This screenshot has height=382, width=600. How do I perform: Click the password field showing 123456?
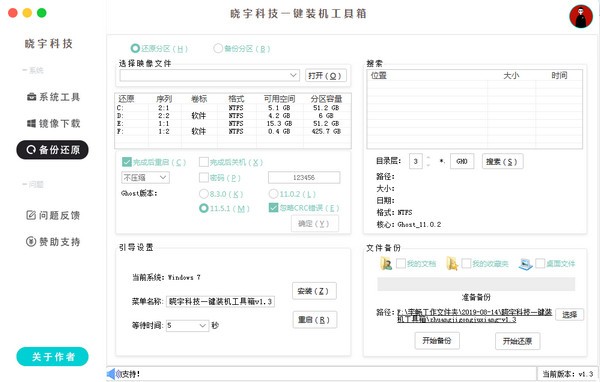point(304,178)
